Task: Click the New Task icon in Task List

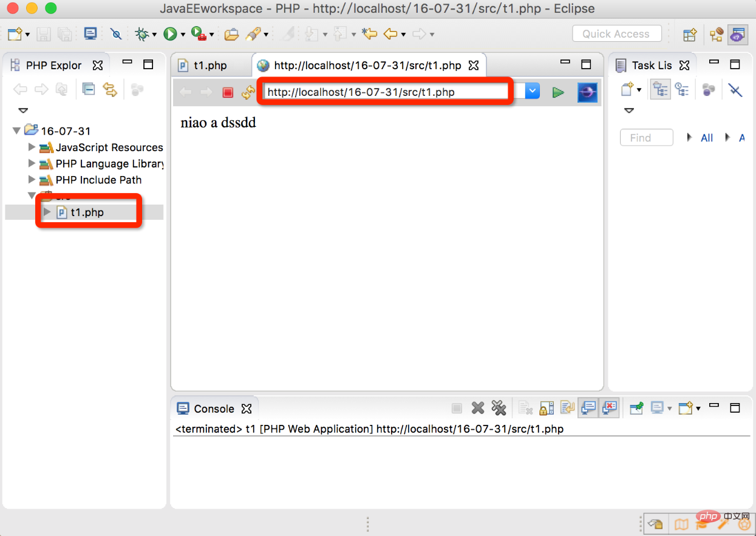Action: pos(627,90)
